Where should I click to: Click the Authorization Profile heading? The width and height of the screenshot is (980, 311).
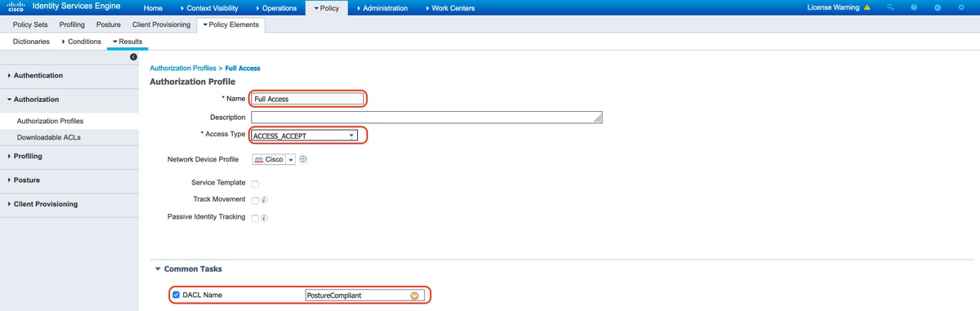[x=193, y=82]
